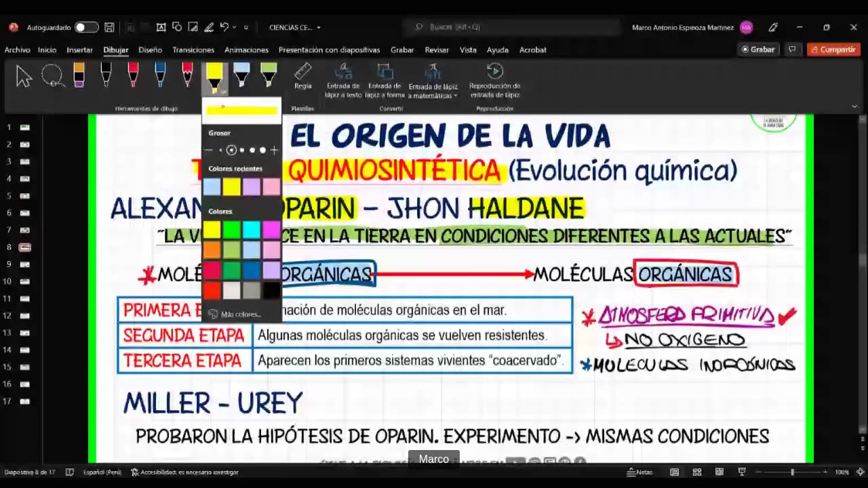Click the pen-drawing quick access icon

click(x=209, y=27)
